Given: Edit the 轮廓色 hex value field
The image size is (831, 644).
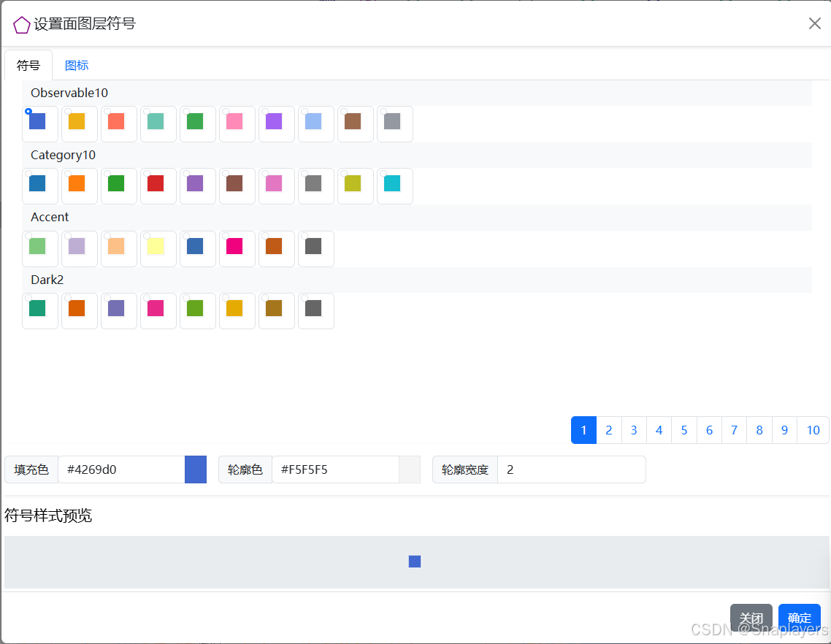Looking at the screenshot, I should point(335,469).
